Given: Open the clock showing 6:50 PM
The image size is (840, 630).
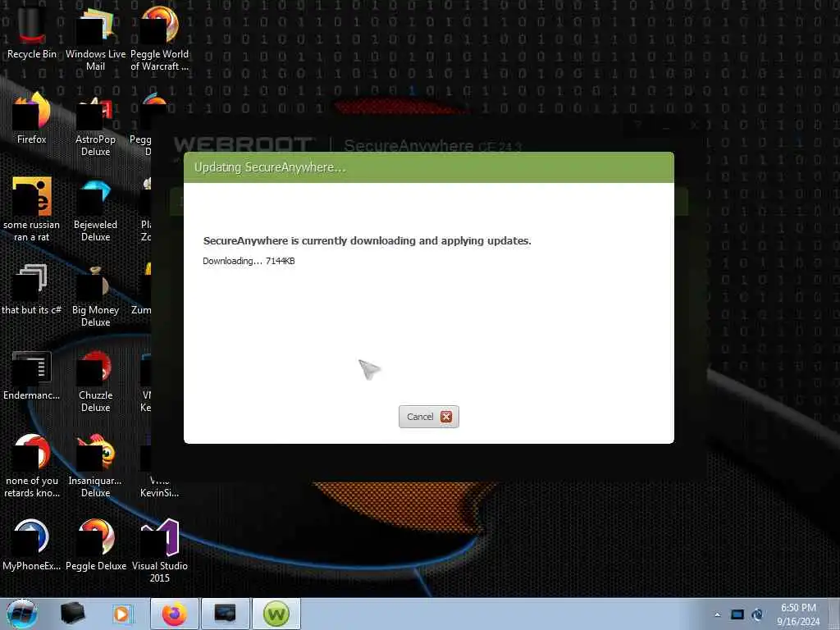Looking at the screenshot, I should (x=798, y=614).
